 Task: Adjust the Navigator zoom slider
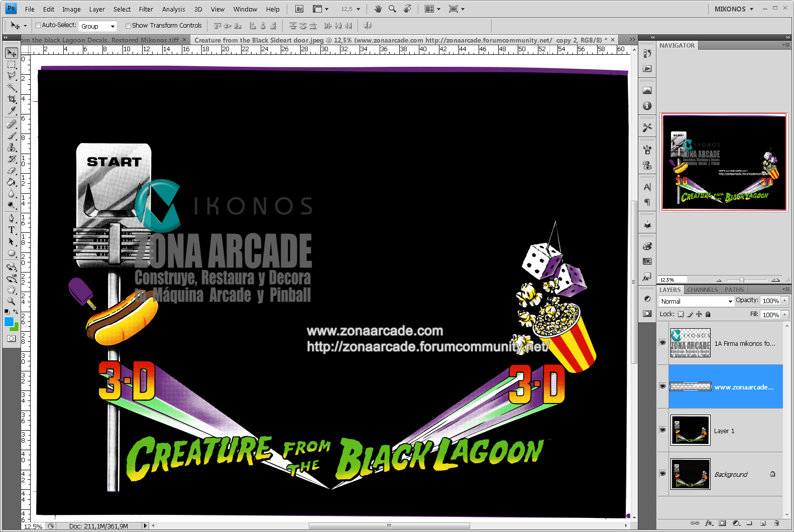(742, 280)
